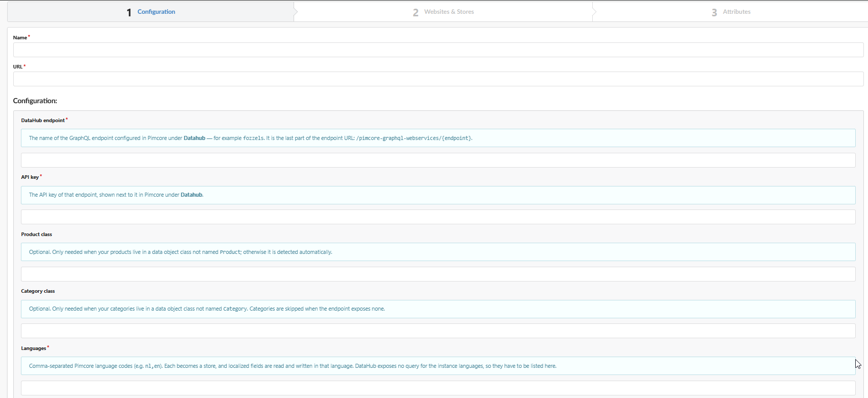
Task: Click the 'fozzels' example code text
Action: point(253,138)
